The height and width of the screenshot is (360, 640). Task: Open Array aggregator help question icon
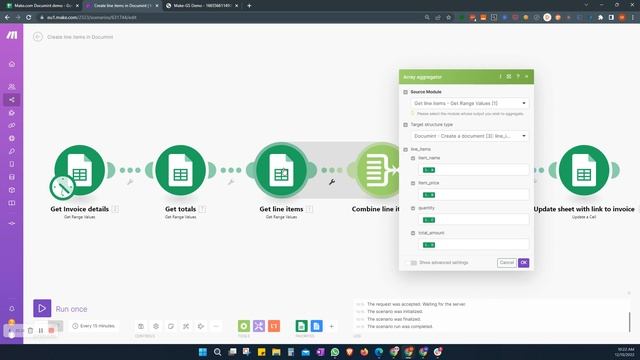point(518,77)
